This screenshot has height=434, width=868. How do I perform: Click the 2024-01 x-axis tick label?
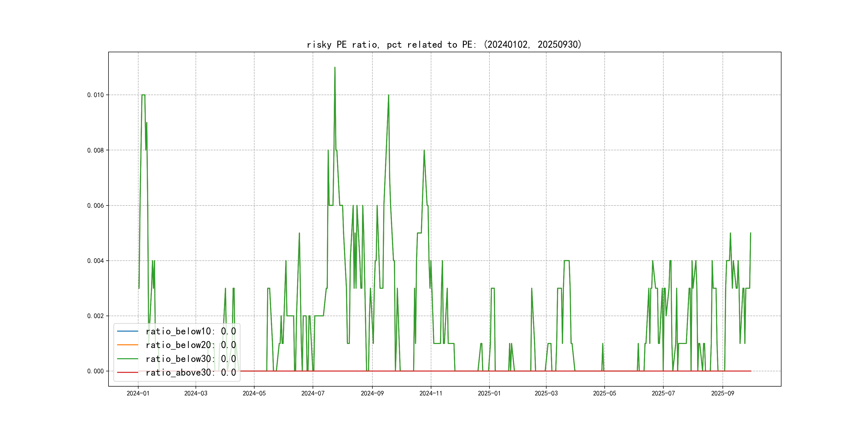point(138,393)
